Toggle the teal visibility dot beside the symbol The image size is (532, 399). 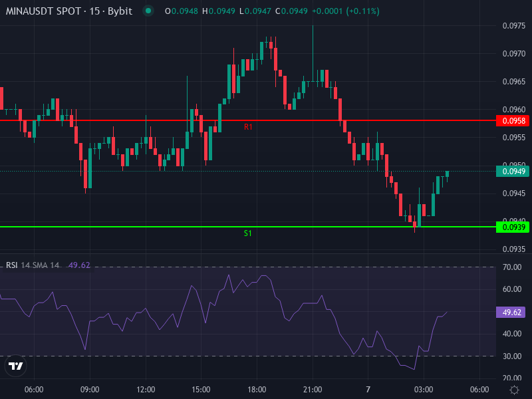148,11
